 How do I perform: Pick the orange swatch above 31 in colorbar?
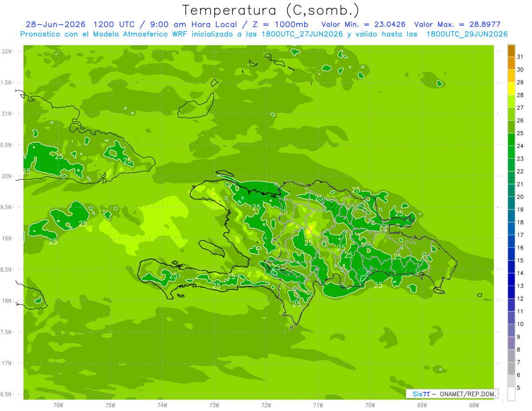[x=511, y=51]
